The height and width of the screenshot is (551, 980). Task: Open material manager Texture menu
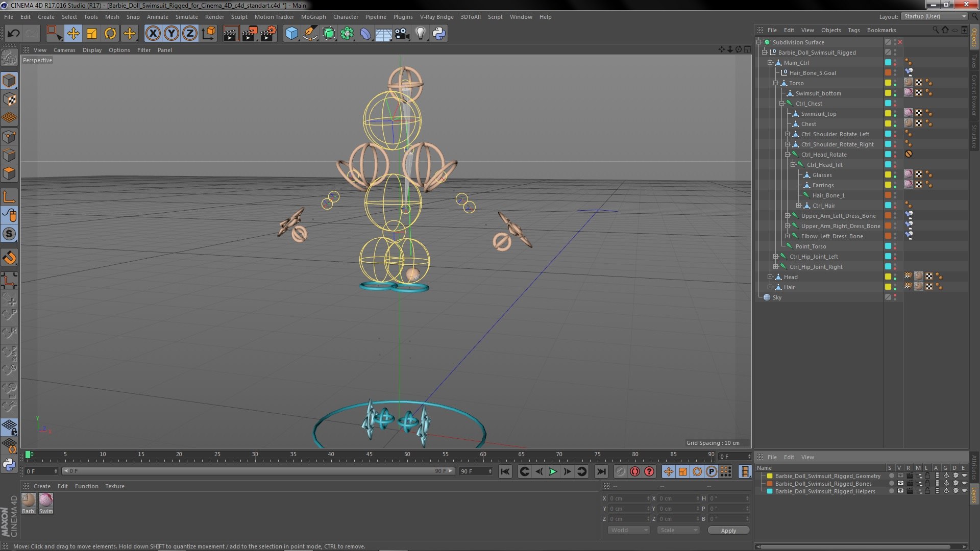114,486
